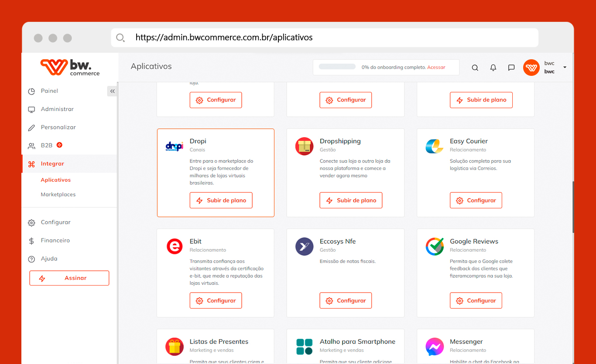This screenshot has height=364, width=596.
Task: Click Subir de plano on Dropi card
Action: click(221, 201)
